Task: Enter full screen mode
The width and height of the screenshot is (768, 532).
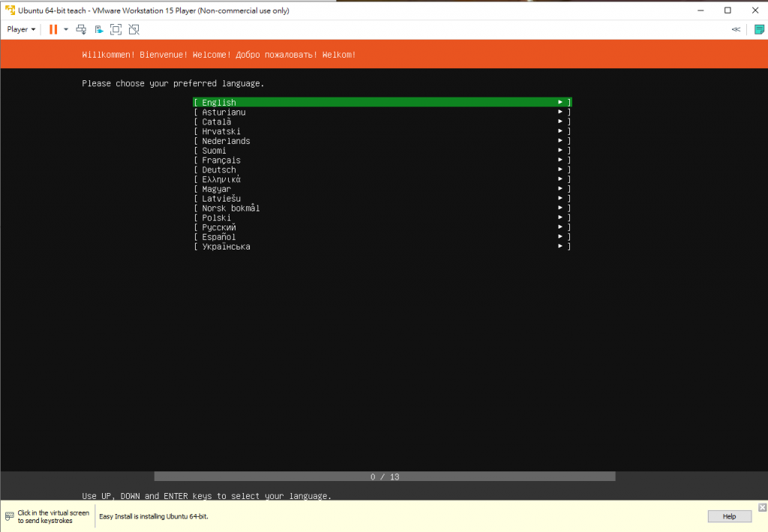Action: click(x=115, y=29)
